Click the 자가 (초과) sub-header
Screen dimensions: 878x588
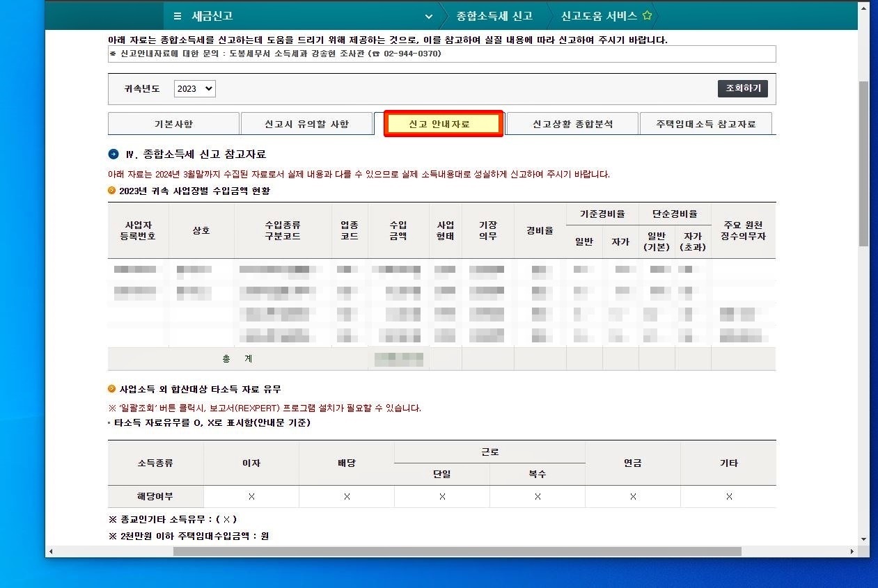point(693,241)
